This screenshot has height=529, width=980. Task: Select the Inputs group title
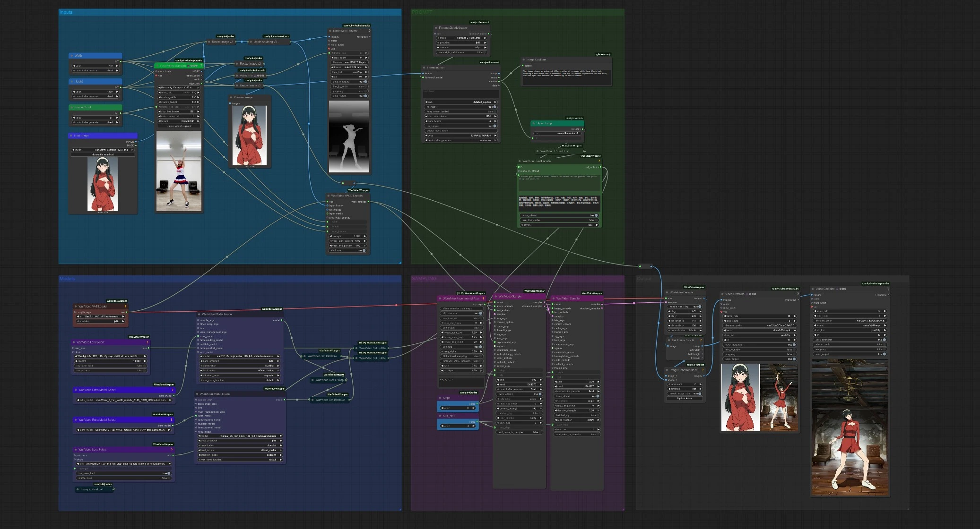(x=66, y=12)
